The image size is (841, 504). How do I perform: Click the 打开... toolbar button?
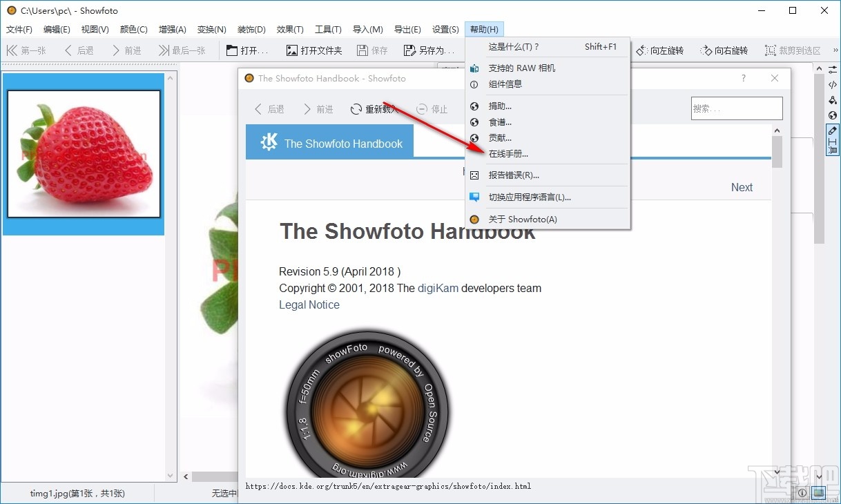pyautogui.click(x=248, y=50)
